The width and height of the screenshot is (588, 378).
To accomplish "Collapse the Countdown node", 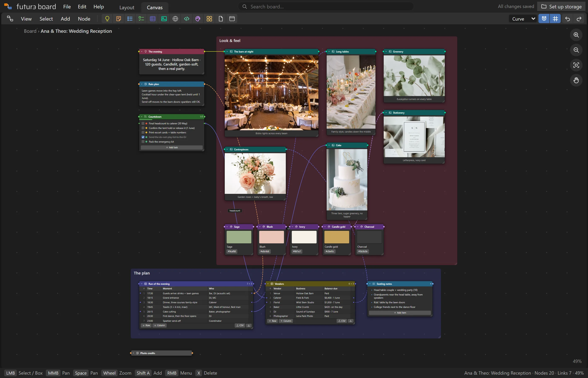I will point(142,117).
